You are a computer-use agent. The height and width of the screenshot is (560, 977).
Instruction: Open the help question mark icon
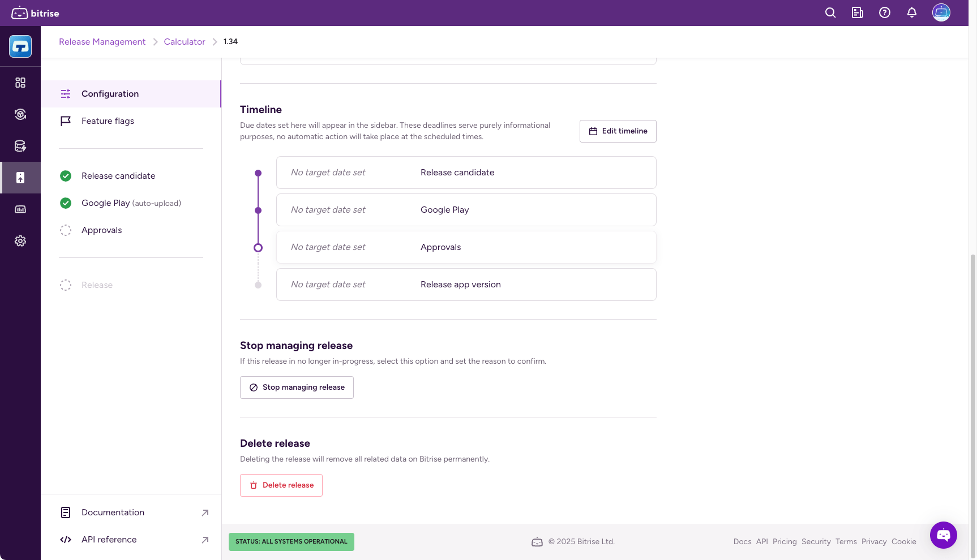pyautogui.click(x=884, y=12)
